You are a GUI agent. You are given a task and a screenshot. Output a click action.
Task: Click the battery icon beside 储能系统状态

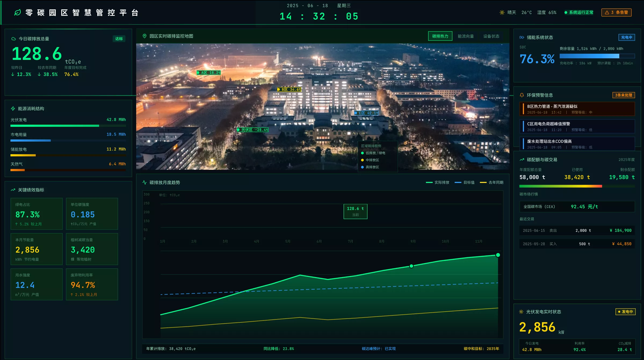click(522, 37)
